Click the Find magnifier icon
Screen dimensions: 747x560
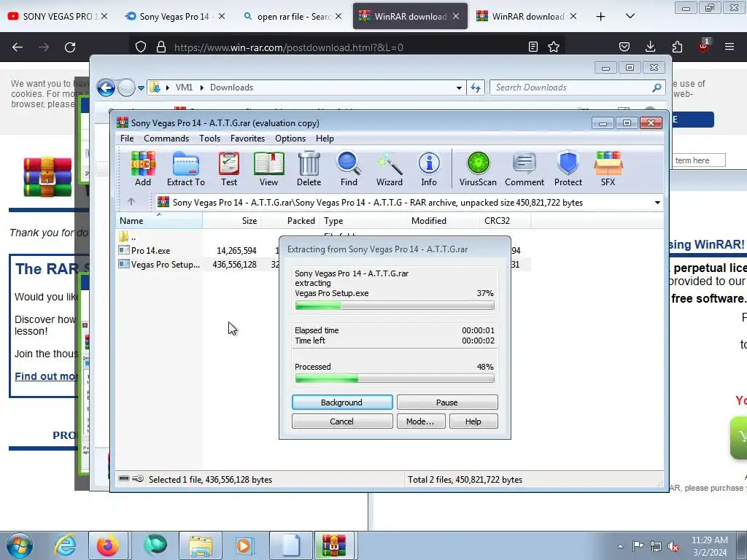point(349,169)
